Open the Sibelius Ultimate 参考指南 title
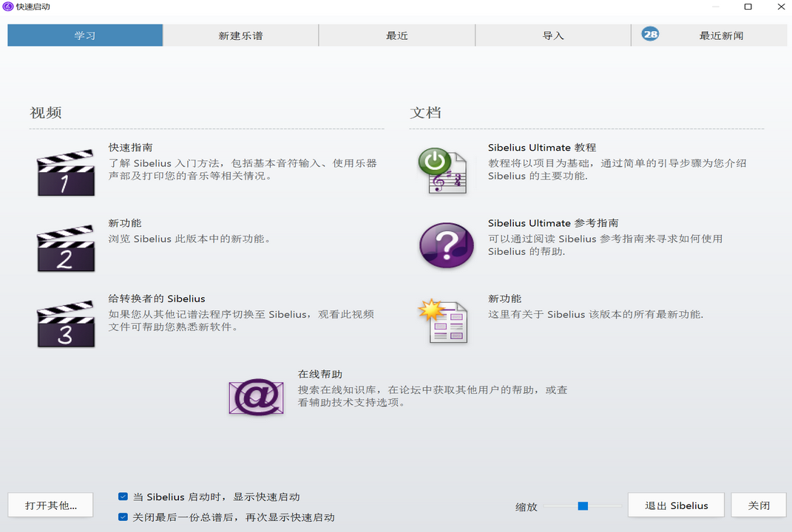792x532 pixels. (553, 223)
